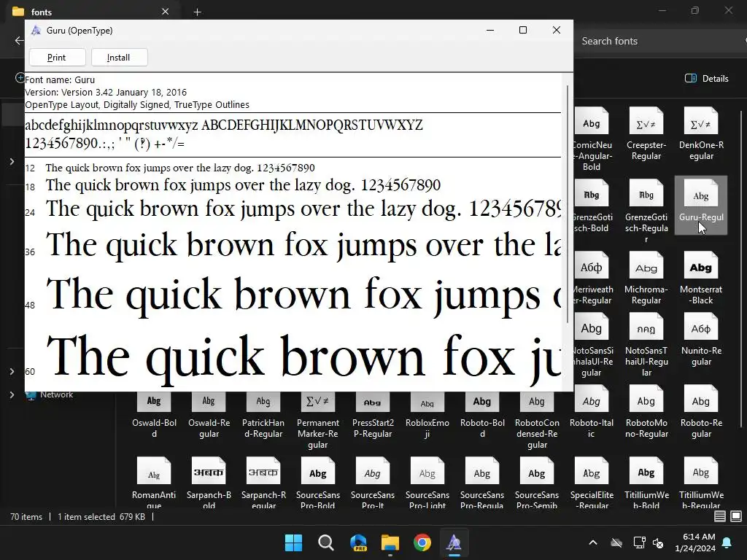This screenshot has height=560, width=747.
Task: Select the NotoSansSinhalaUI-Regular font file
Action: [x=591, y=345]
